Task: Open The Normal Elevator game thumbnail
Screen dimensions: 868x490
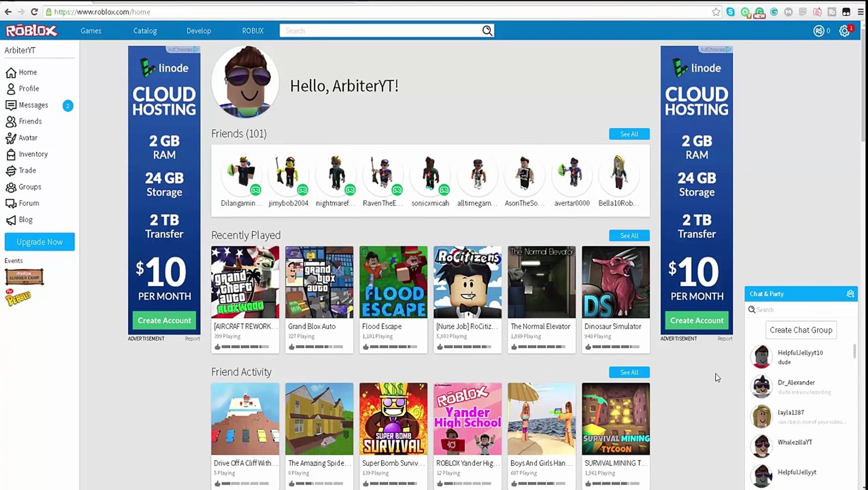Action: point(541,282)
